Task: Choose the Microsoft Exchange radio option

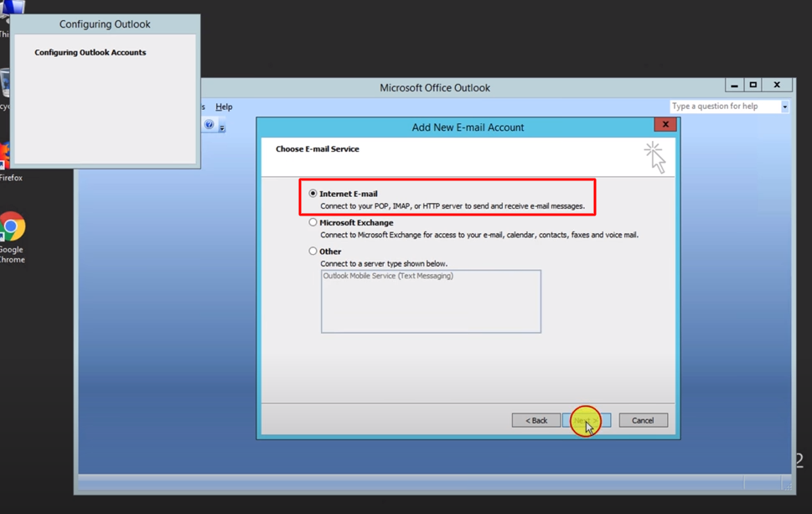Action: point(313,222)
